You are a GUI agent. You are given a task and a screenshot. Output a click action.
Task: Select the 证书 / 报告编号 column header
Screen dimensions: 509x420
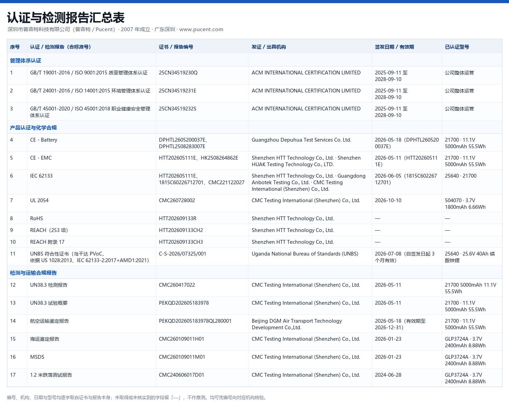pyautogui.click(x=176, y=47)
